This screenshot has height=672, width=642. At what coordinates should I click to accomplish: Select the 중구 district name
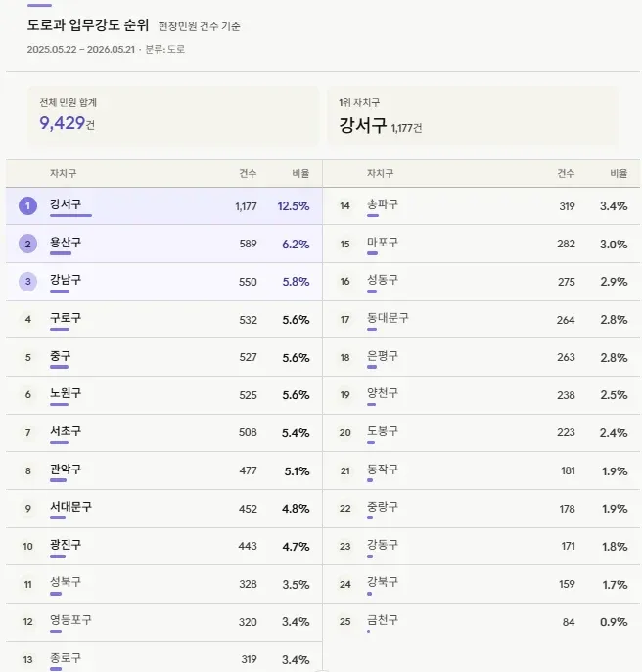[x=60, y=355]
